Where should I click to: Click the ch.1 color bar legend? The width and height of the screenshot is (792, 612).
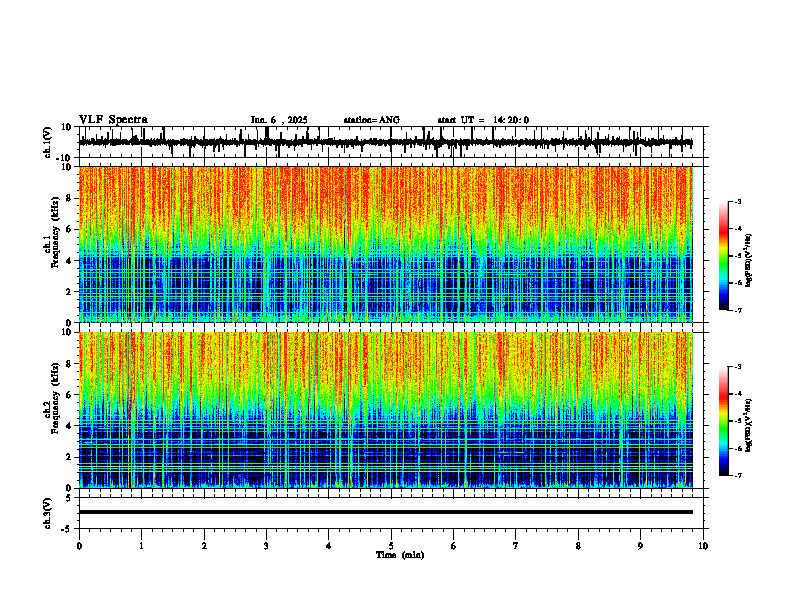pyautogui.click(x=723, y=256)
